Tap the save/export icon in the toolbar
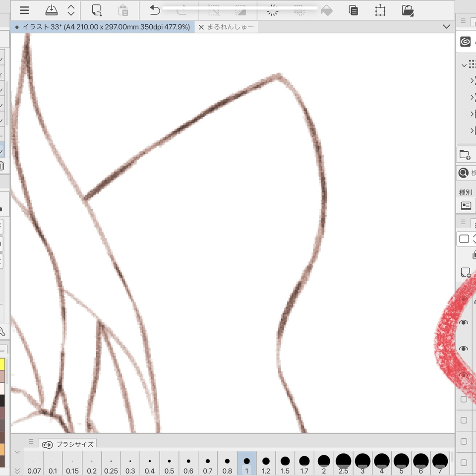 coord(51,10)
